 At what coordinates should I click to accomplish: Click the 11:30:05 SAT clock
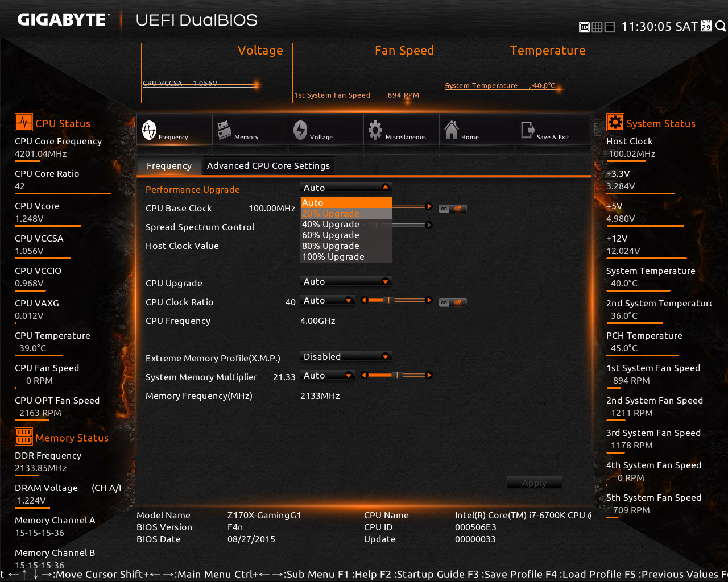click(x=659, y=26)
